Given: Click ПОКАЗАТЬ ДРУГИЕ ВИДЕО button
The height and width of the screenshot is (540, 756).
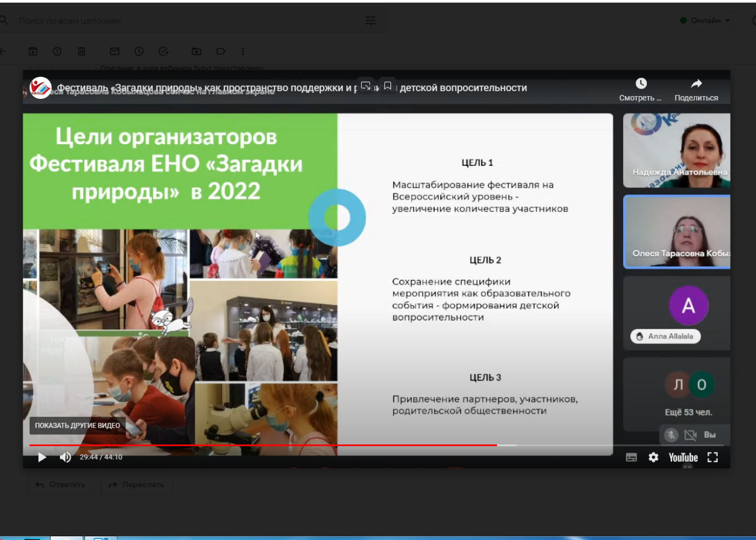Looking at the screenshot, I should point(77,426).
